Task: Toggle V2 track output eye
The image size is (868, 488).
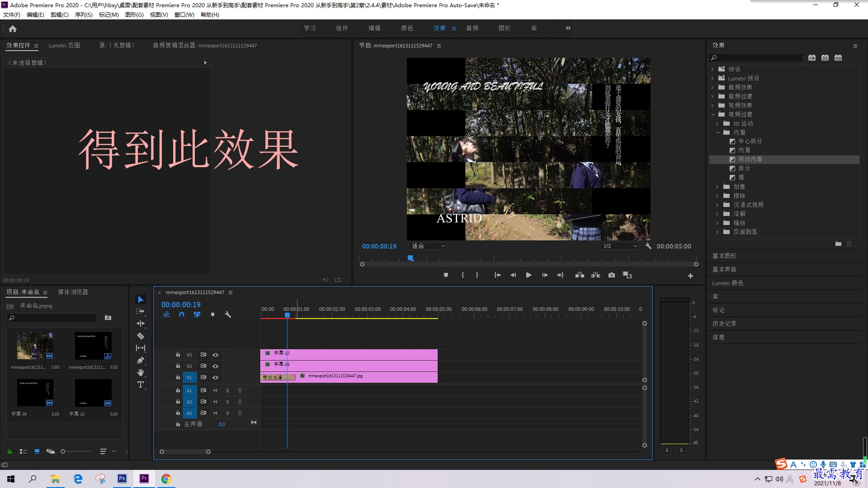Action: pos(215,366)
